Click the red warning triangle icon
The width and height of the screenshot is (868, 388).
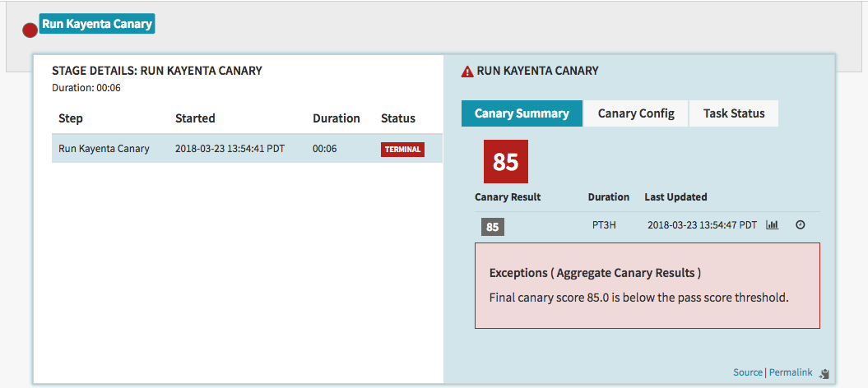[x=467, y=72]
